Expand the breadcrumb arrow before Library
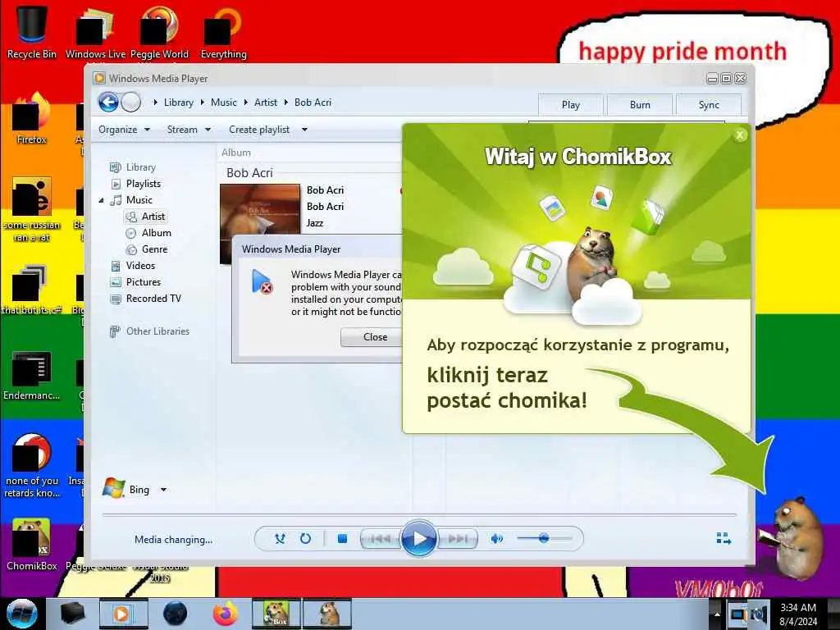Image resolution: width=840 pixels, height=630 pixels. [155, 103]
